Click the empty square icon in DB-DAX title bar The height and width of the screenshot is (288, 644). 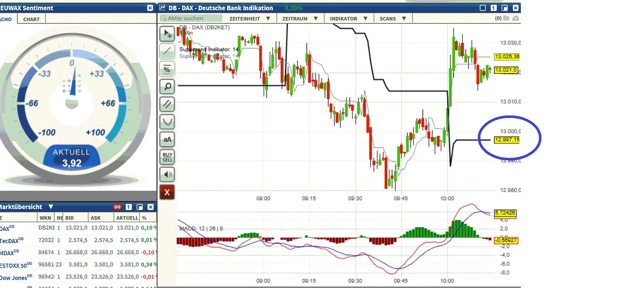[483, 8]
